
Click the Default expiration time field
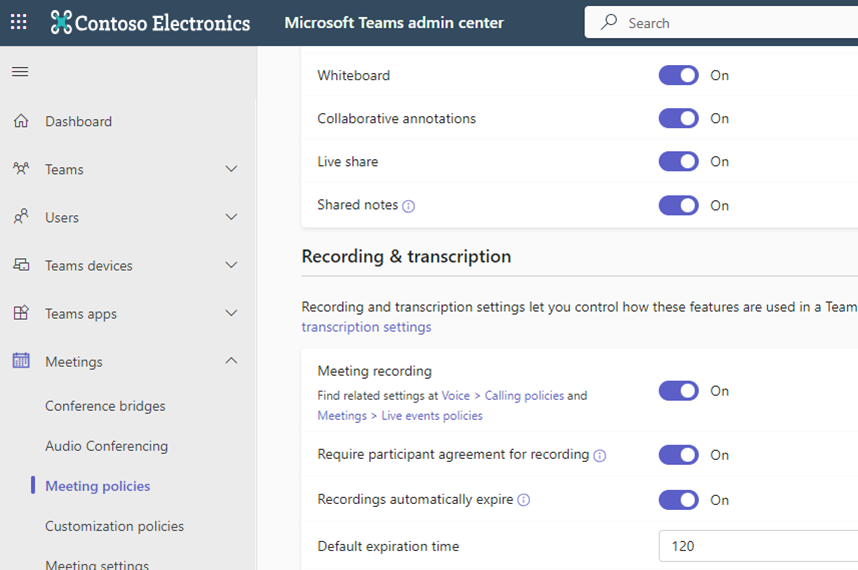(x=758, y=546)
